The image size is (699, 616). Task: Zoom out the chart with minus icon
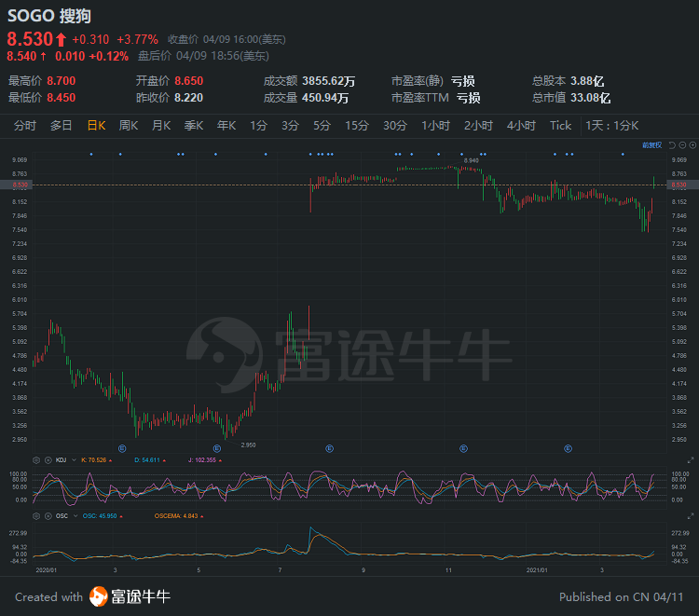coord(682,145)
